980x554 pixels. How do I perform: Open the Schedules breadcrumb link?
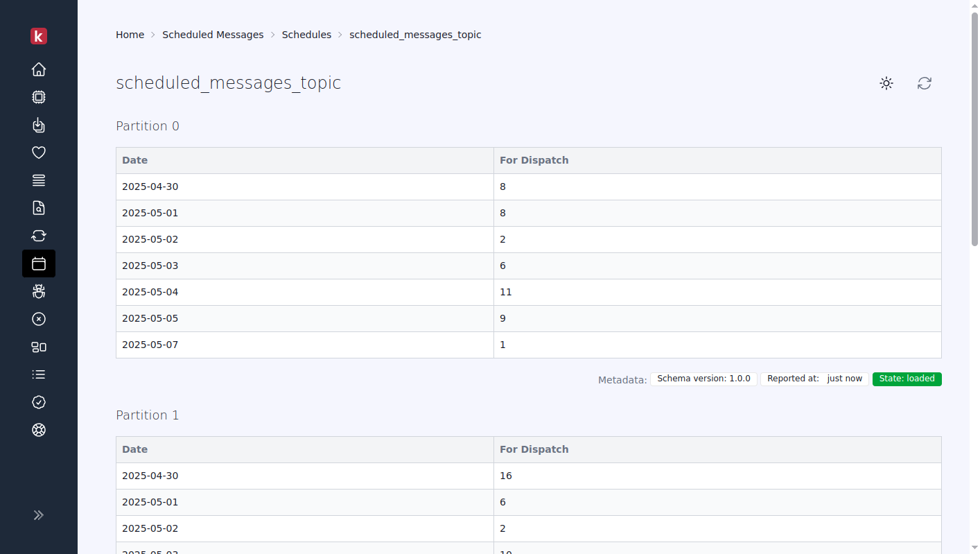click(306, 34)
